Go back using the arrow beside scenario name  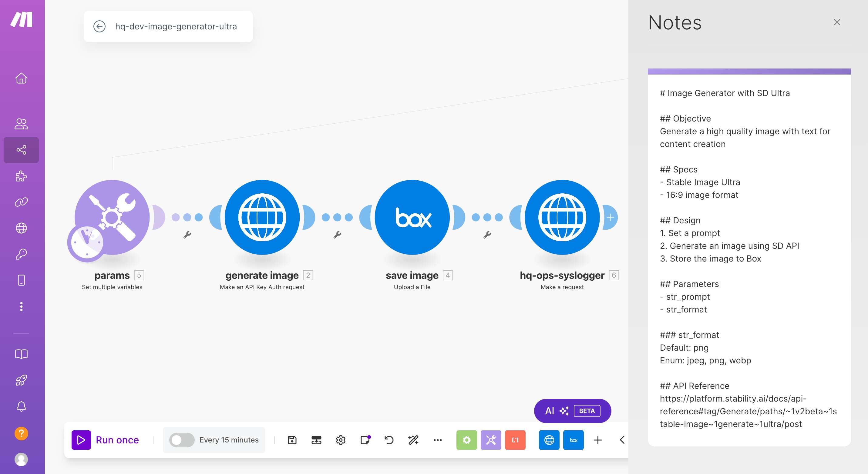[x=99, y=26]
